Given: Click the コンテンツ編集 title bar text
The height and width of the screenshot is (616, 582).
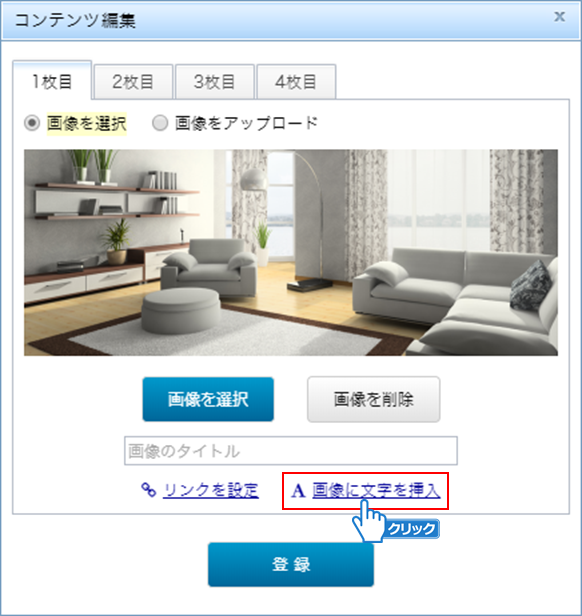Looking at the screenshot, I should pyautogui.click(x=75, y=20).
